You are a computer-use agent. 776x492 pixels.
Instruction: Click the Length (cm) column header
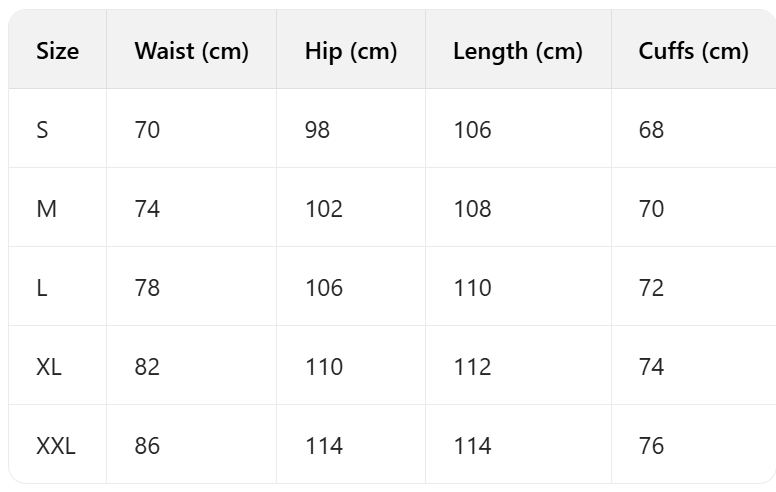click(517, 51)
